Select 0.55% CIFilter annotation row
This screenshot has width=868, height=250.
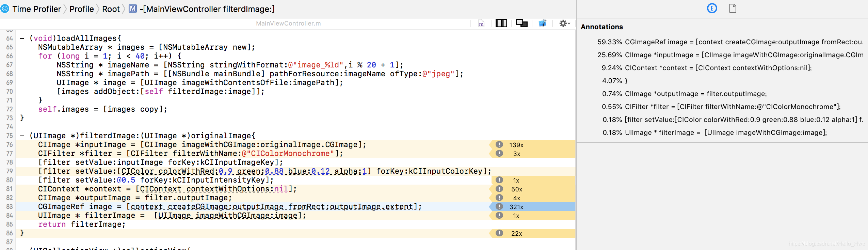click(x=722, y=107)
